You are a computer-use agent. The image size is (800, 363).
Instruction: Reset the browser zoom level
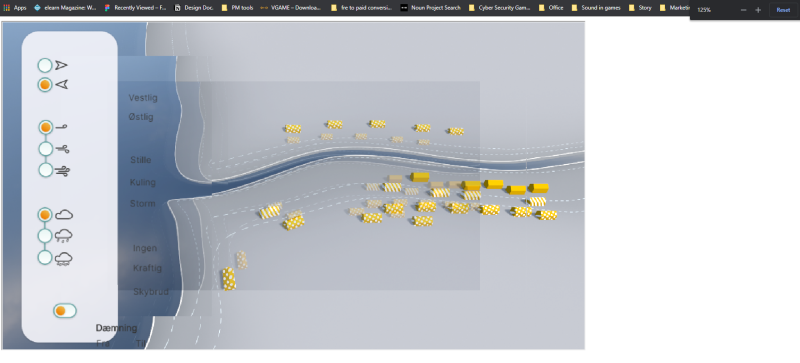point(783,10)
